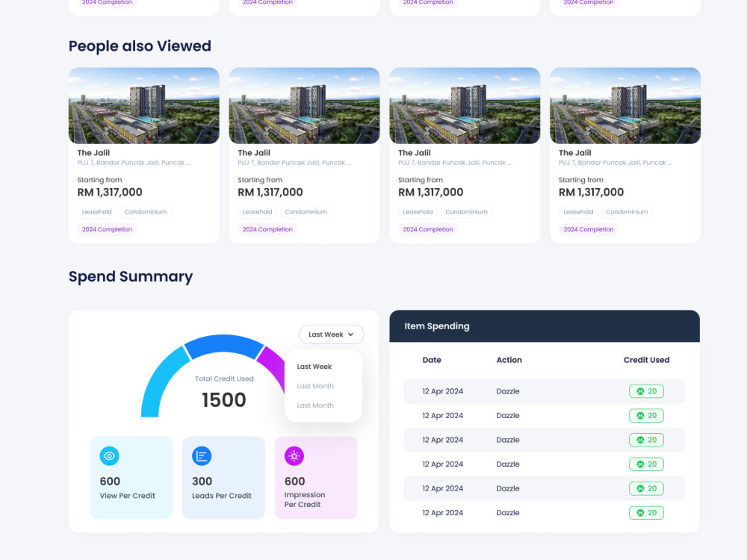
Task: Click The Jalil title on the leftmost card
Action: click(93, 153)
